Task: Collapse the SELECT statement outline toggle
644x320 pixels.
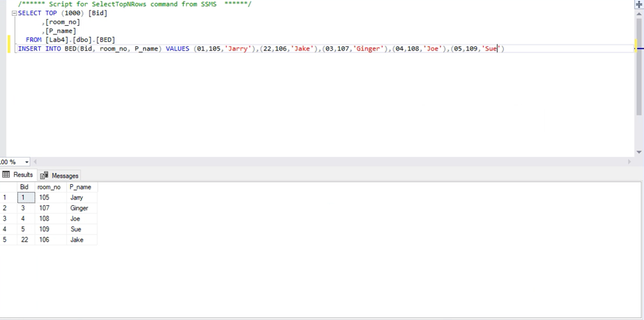Action: point(15,13)
